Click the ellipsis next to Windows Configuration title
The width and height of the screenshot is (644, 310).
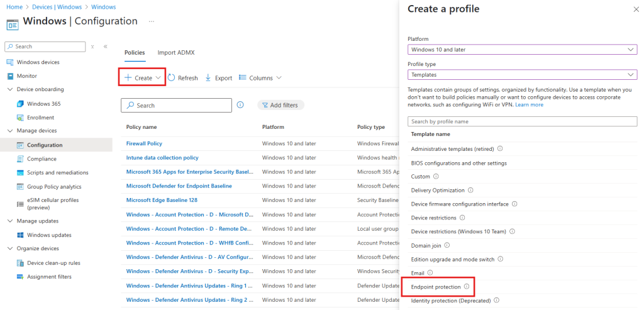click(152, 21)
